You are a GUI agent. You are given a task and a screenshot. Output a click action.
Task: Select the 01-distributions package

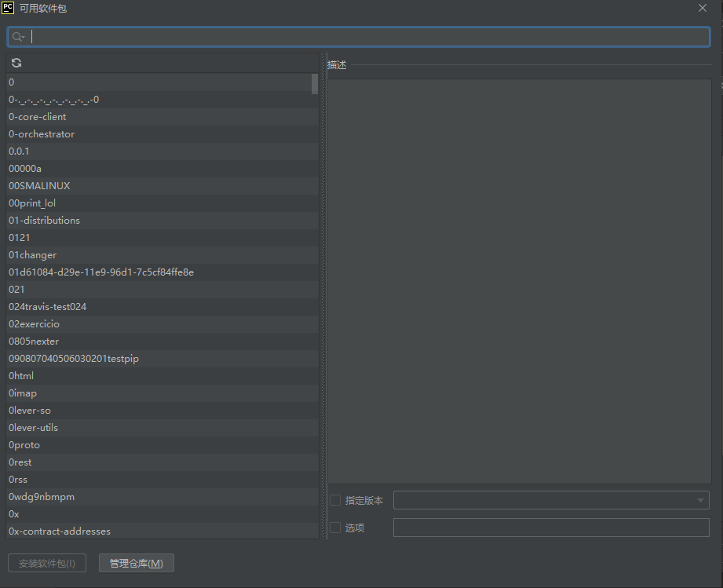point(162,221)
